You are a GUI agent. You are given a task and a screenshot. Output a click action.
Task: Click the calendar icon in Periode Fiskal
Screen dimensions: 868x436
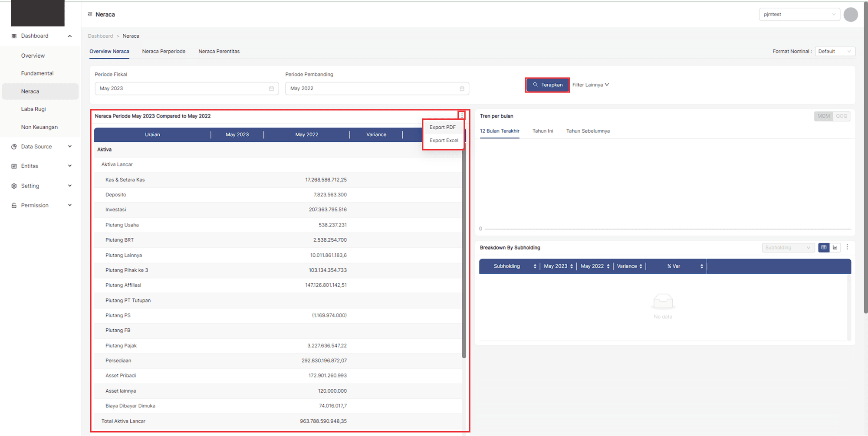[x=271, y=89]
